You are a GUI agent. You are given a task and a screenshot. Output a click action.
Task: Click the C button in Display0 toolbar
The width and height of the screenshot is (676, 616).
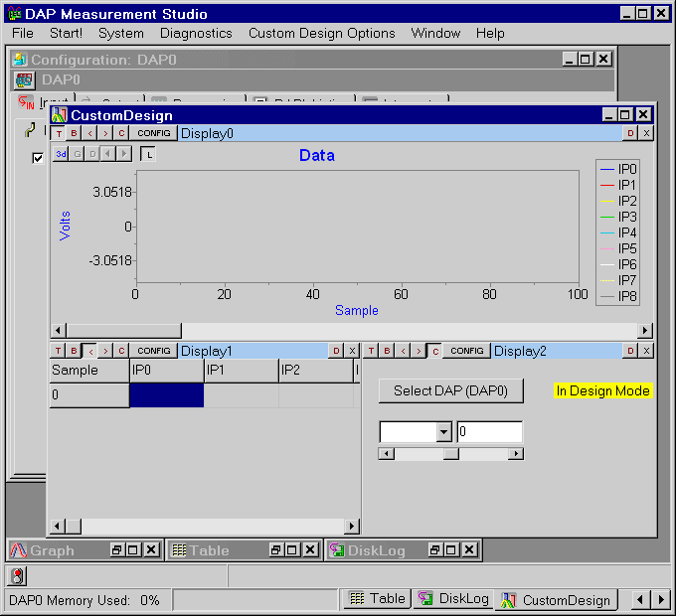point(121,133)
